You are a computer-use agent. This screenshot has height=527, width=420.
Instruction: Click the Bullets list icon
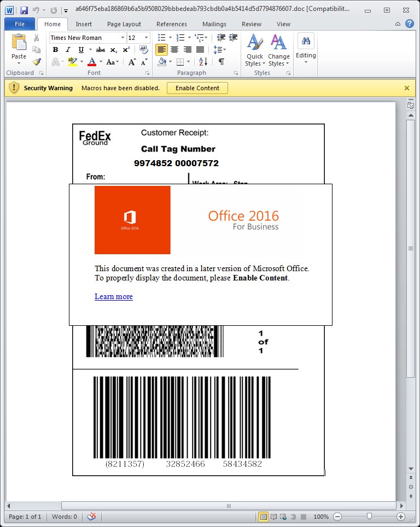coord(161,38)
